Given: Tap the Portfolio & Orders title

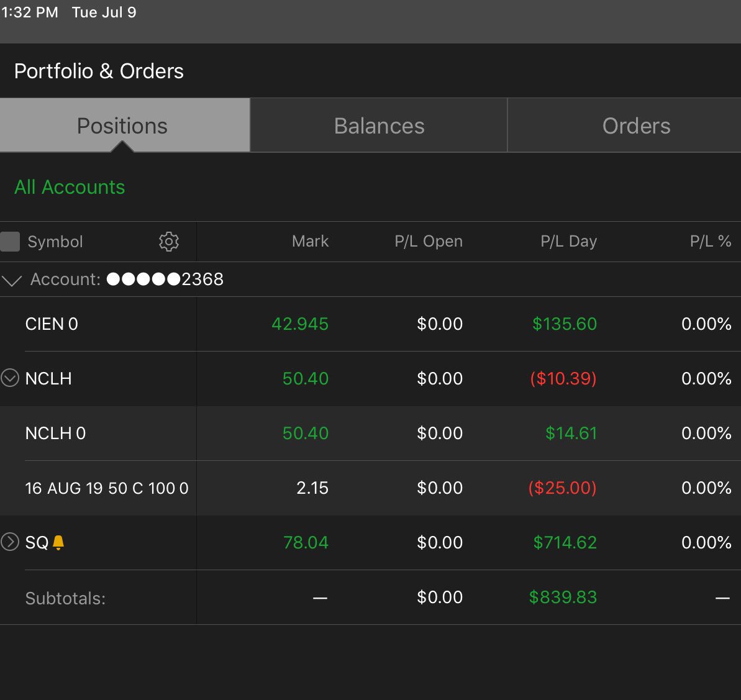Looking at the screenshot, I should pos(99,71).
